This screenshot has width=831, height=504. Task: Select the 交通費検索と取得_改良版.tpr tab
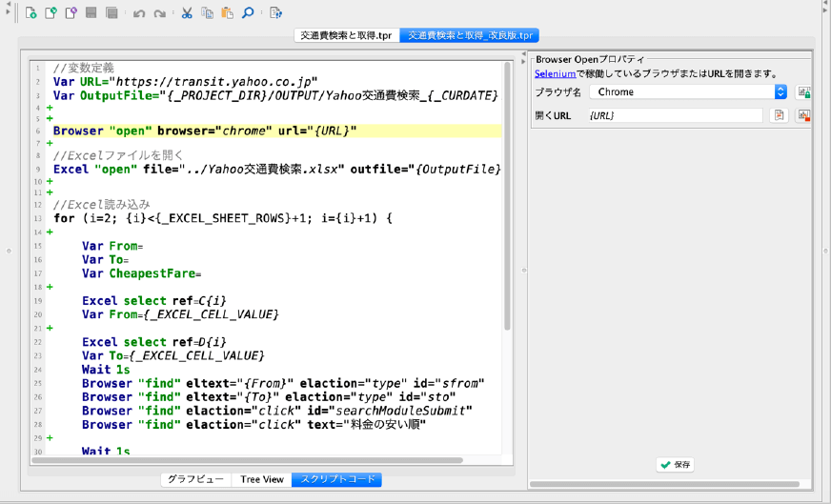tap(470, 35)
